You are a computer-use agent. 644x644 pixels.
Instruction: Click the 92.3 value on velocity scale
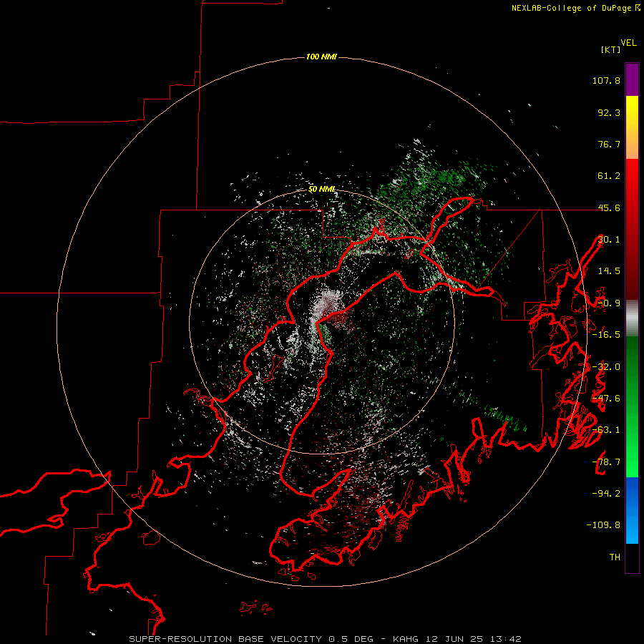tap(609, 112)
